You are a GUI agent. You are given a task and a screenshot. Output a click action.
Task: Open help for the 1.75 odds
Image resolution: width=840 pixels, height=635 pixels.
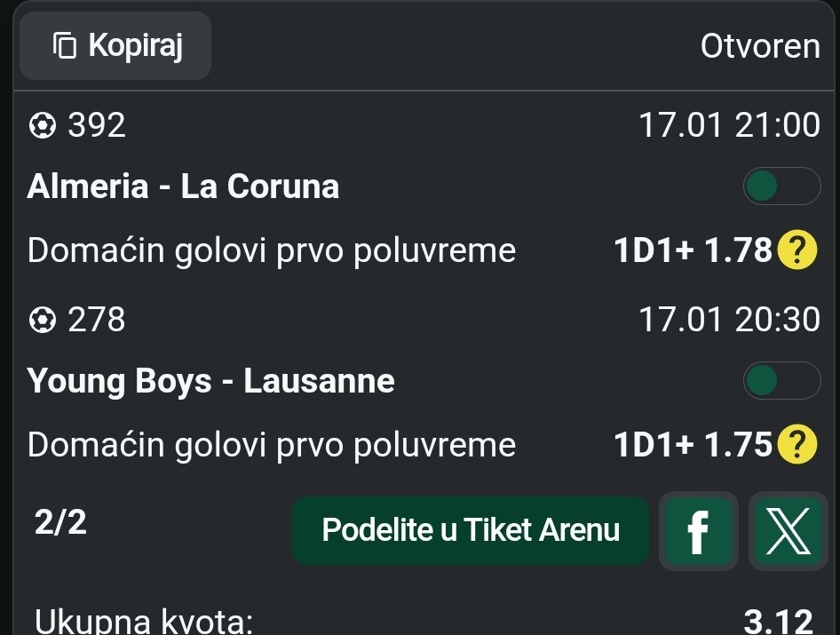[796, 446]
